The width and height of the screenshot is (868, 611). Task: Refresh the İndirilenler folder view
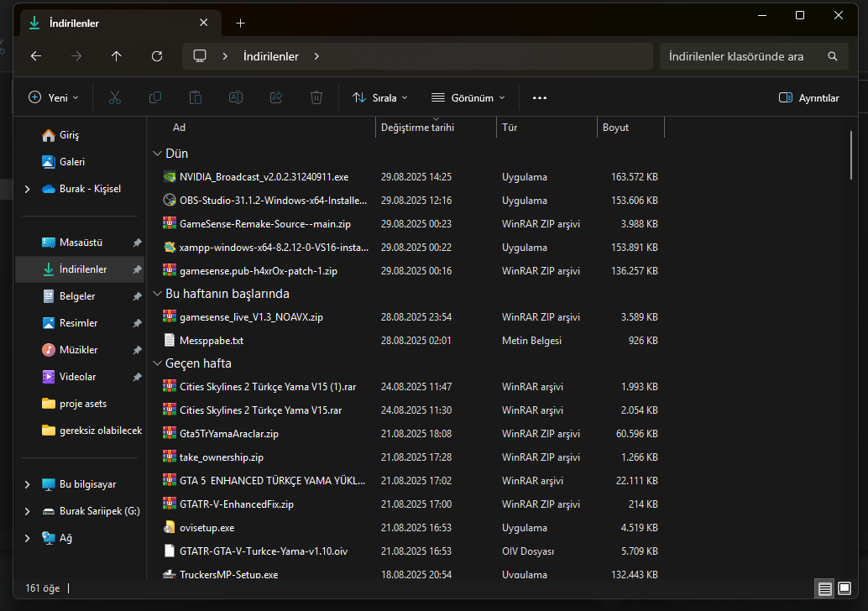(x=156, y=56)
